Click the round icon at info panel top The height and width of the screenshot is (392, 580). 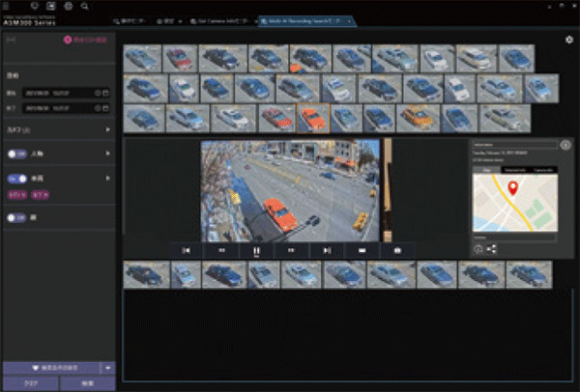coord(565,145)
